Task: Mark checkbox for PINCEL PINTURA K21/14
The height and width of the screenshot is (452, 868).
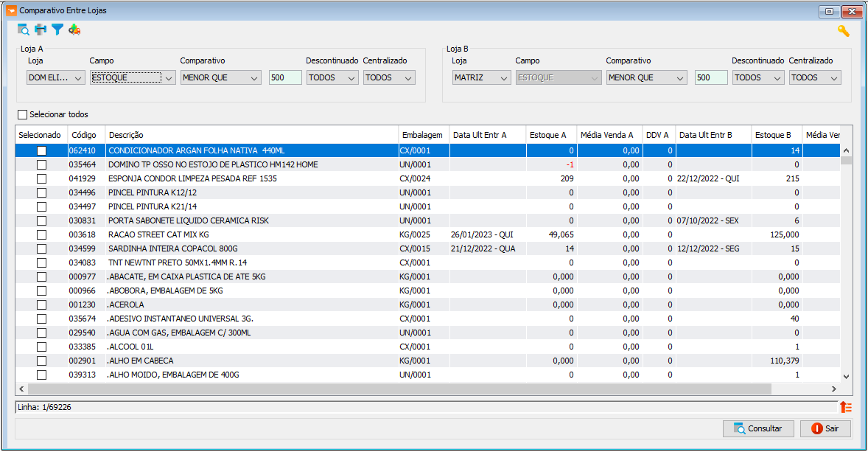Action: pyautogui.click(x=41, y=206)
